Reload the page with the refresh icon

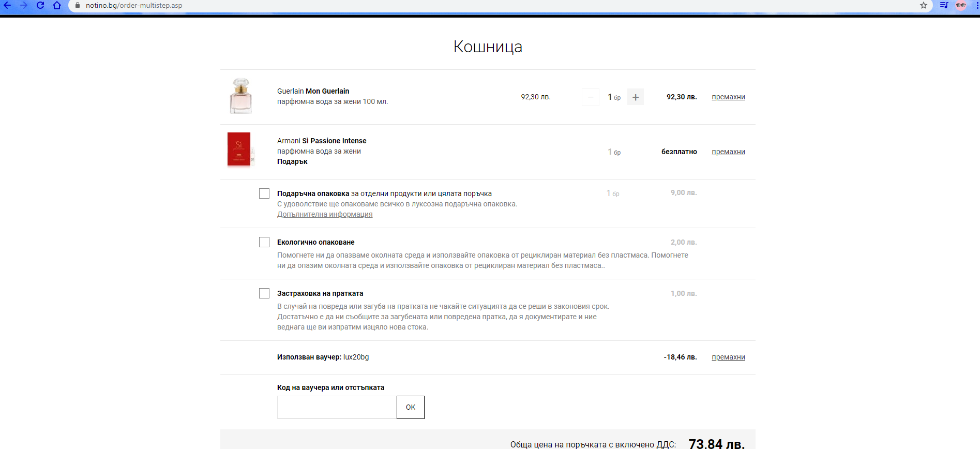click(40, 5)
